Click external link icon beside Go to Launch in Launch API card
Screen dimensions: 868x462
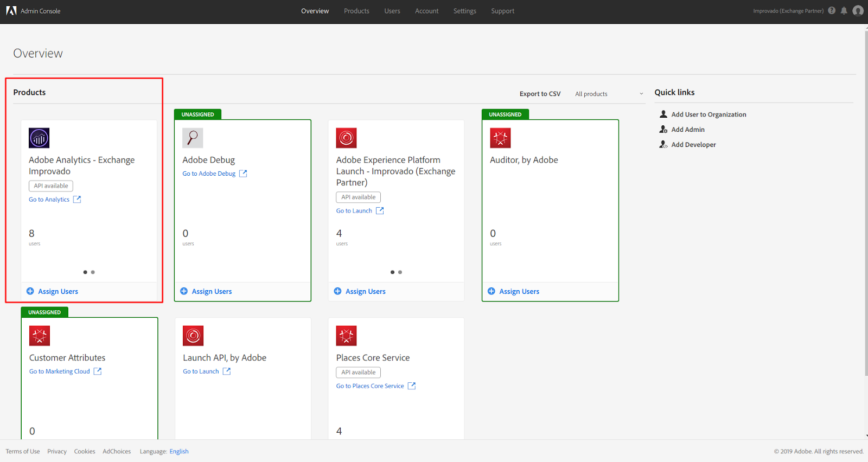pyautogui.click(x=227, y=371)
